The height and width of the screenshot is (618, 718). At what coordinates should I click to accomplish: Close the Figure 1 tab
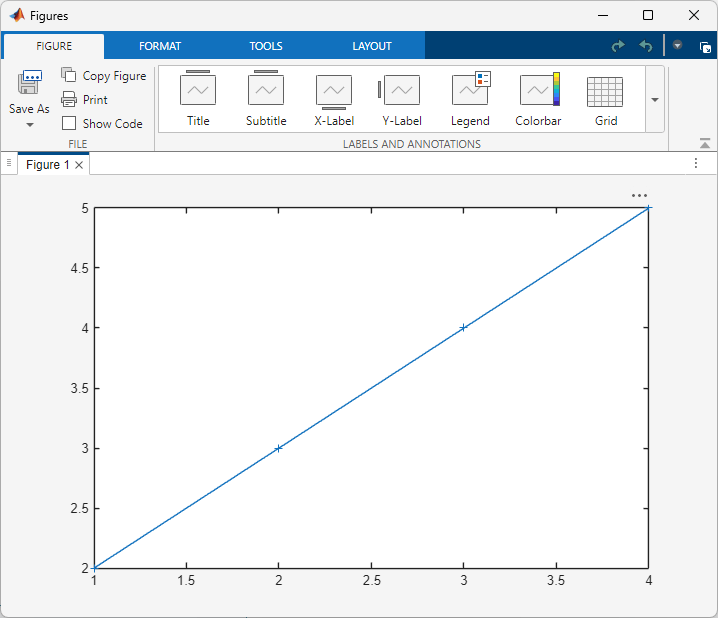(x=79, y=165)
